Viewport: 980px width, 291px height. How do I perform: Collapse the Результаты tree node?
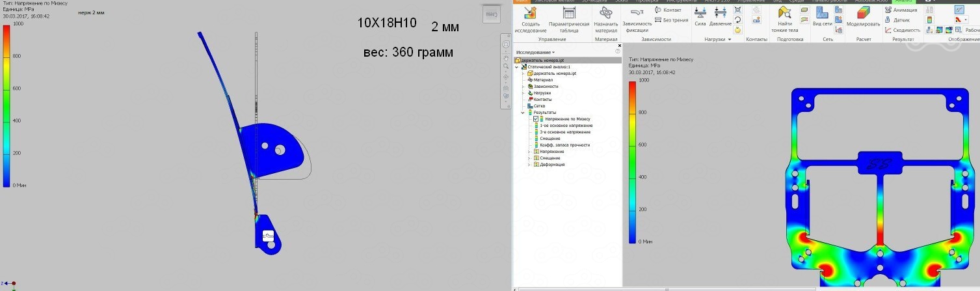523,113
